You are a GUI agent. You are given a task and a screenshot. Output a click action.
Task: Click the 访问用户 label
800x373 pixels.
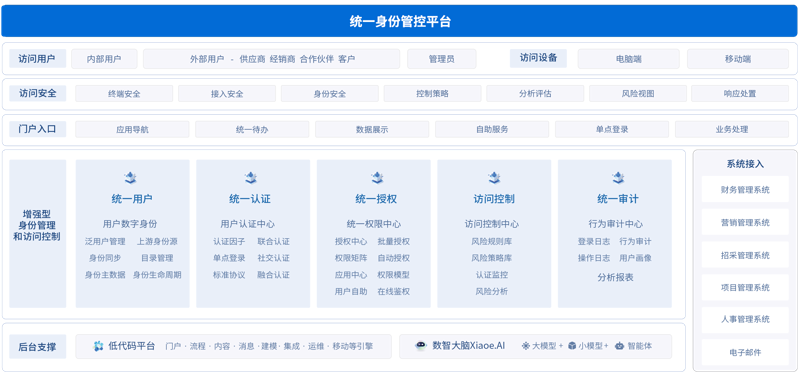[38, 59]
